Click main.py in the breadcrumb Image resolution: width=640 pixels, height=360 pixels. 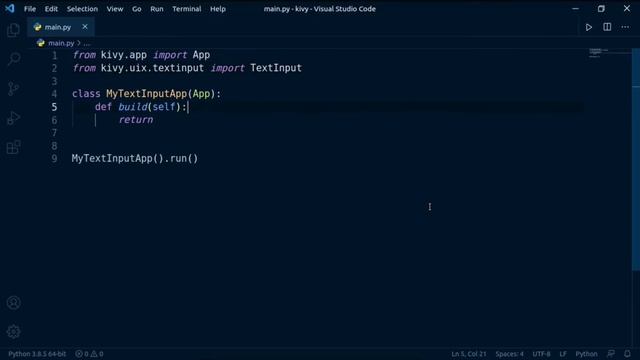(61, 43)
